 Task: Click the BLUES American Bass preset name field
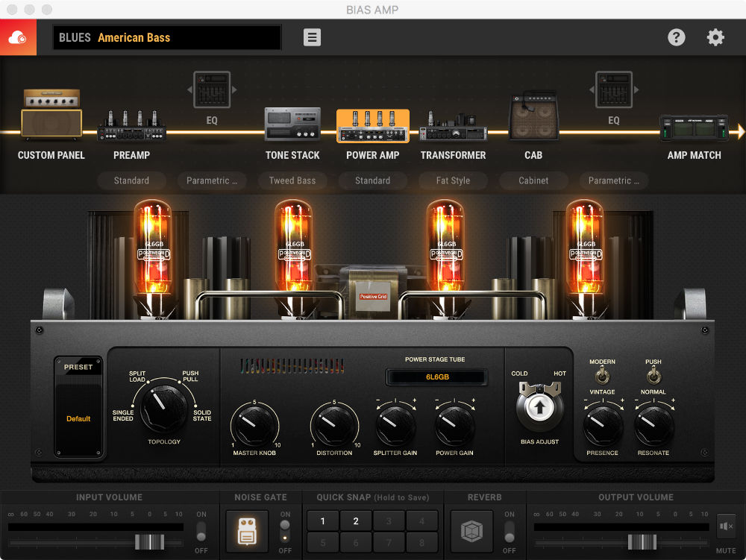(x=166, y=37)
